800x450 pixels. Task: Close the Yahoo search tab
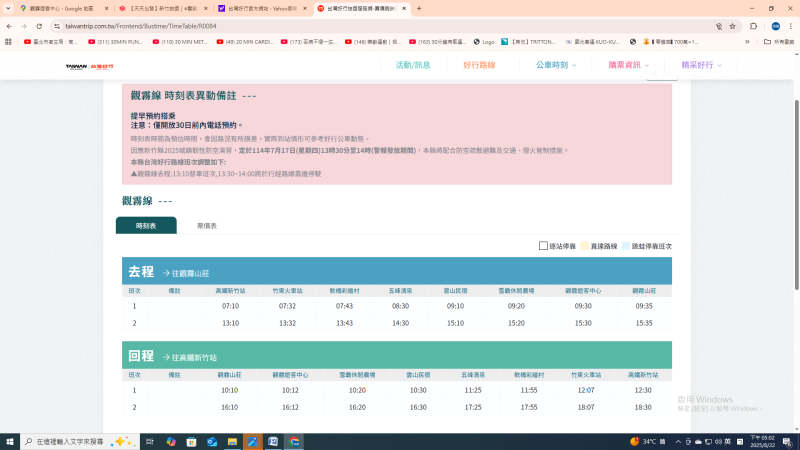(305, 8)
